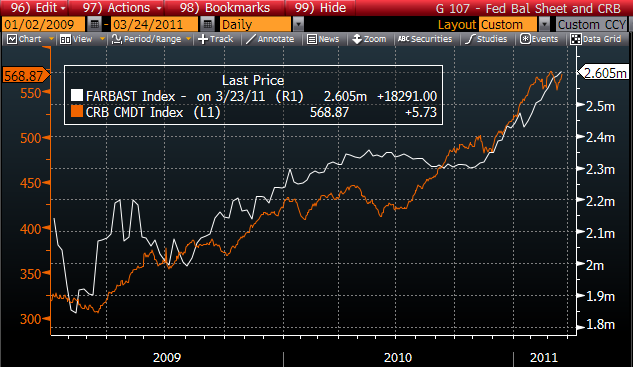Expand the Period/Range dropdown arrow

click(x=189, y=39)
